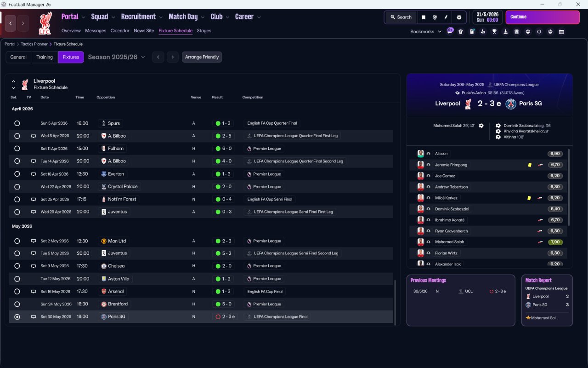Click the Search field
This screenshot has height=368, width=588.
(401, 17)
